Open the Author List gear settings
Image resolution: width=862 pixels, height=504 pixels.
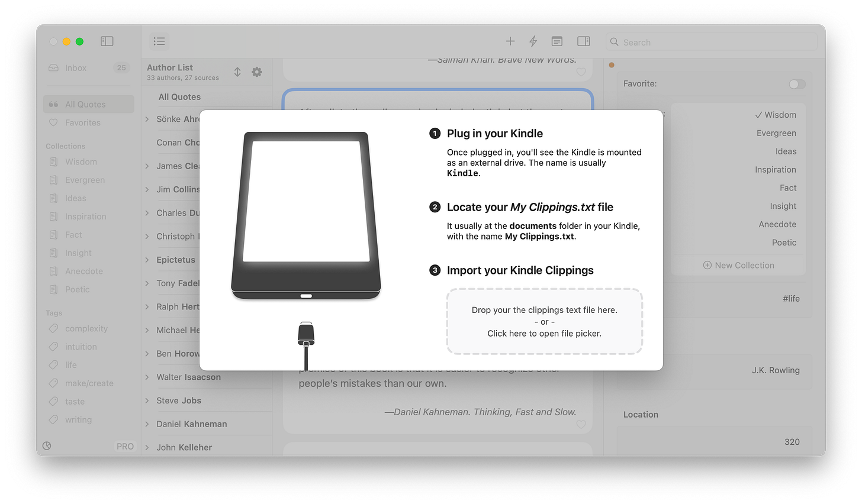pyautogui.click(x=257, y=72)
